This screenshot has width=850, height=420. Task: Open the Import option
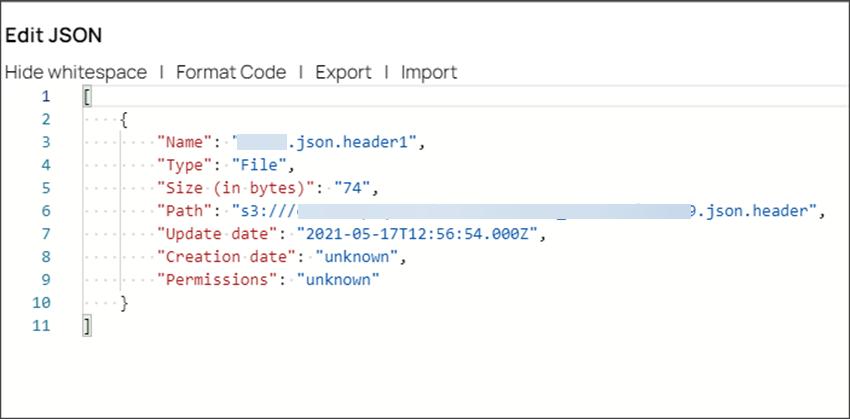point(429,72)
